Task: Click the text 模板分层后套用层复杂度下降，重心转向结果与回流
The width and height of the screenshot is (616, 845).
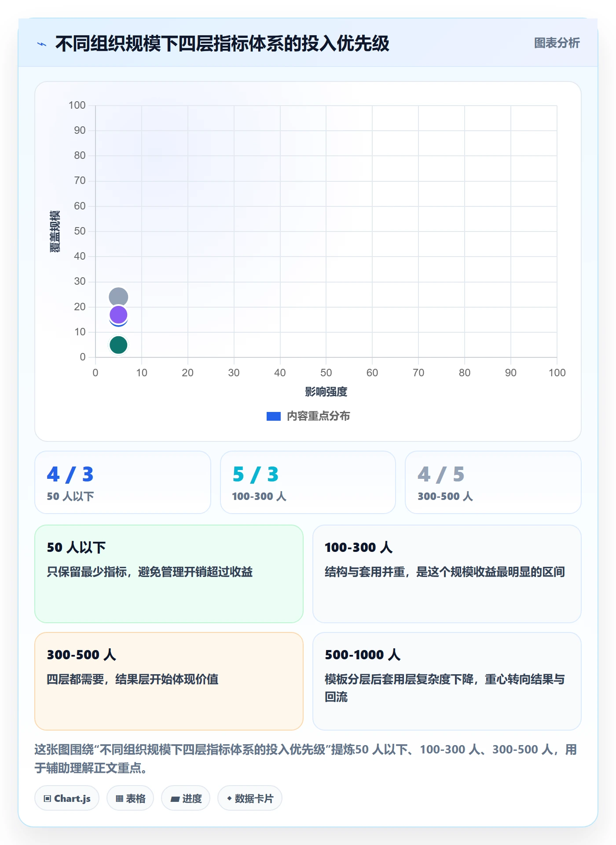Action: 445,688
